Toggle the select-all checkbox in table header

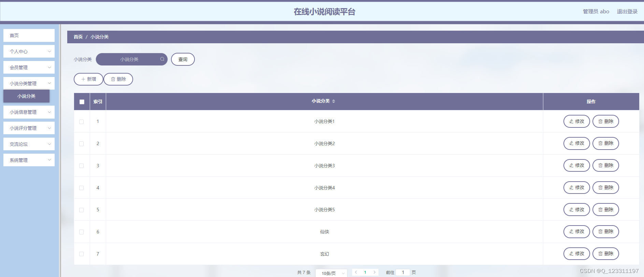pos(82,102)
